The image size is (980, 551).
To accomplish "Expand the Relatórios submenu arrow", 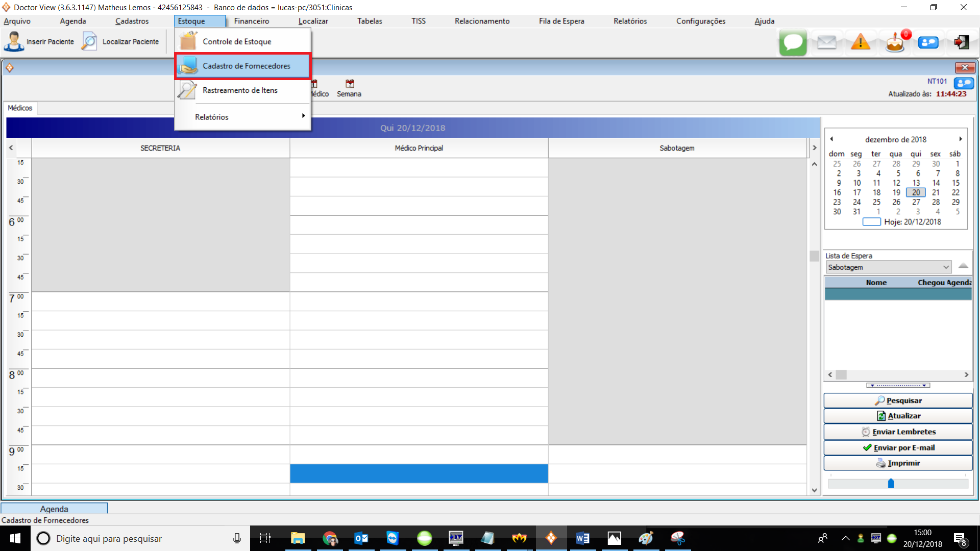I will [303, 116].
